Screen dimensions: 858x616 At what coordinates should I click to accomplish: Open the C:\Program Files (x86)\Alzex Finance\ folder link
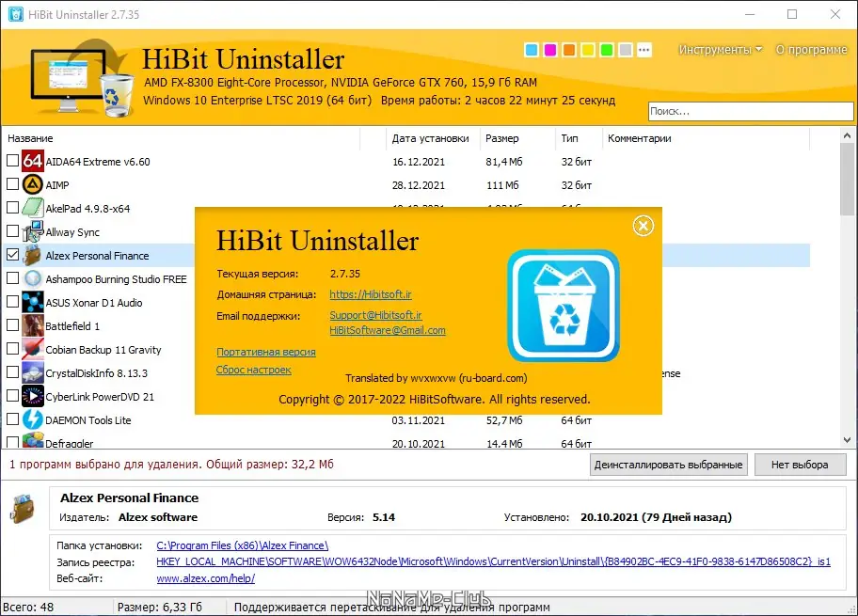pos(243,545)
